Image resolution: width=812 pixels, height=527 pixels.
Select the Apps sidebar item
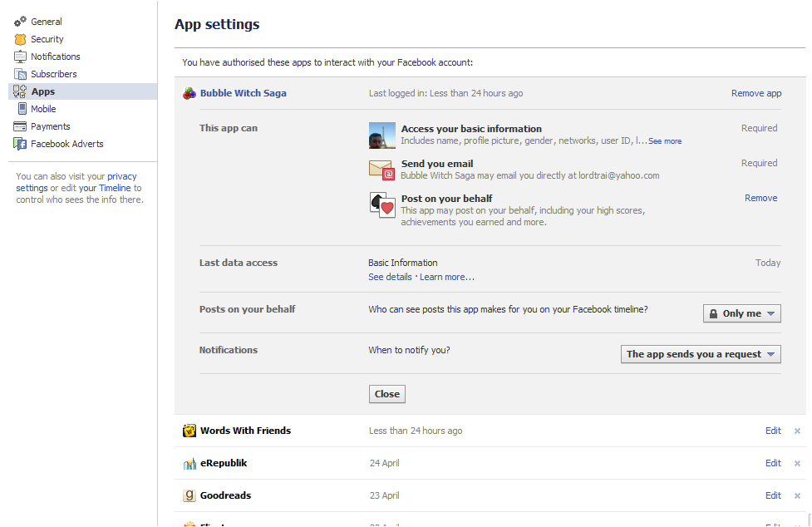point(83,91)
